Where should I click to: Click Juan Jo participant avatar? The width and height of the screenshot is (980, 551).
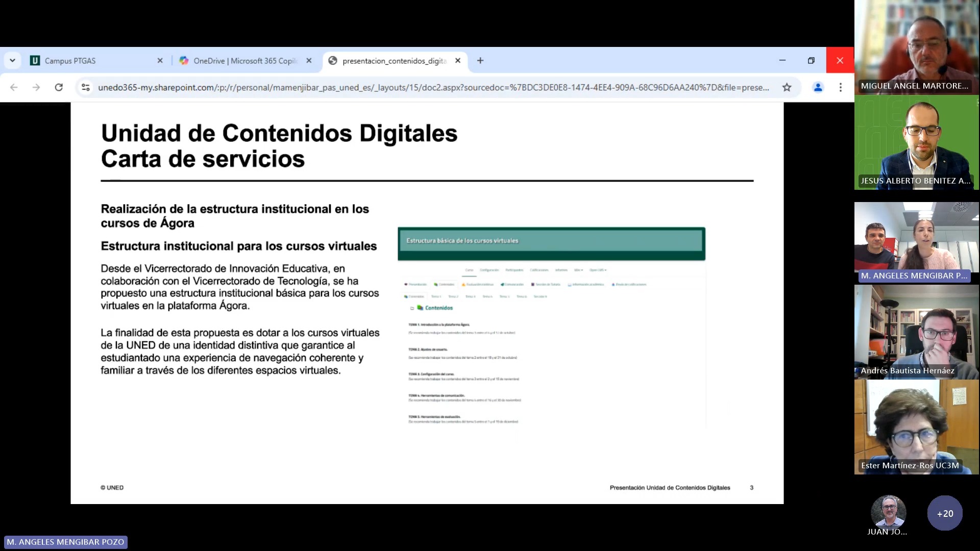(x=889, y=512)
